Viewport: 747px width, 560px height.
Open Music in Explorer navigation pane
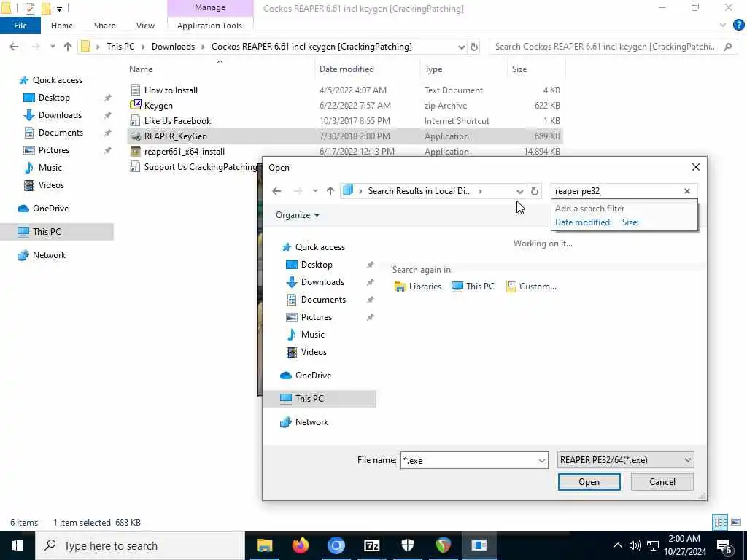tap(50, 168)
